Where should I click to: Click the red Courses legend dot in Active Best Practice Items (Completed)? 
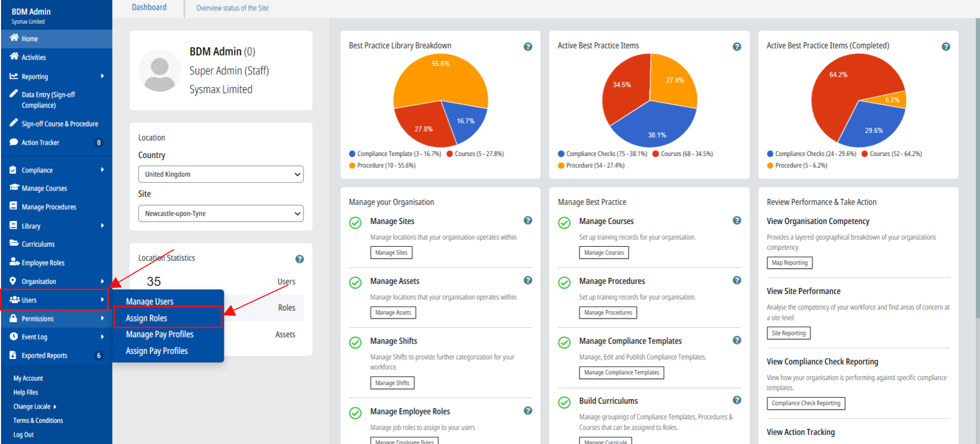point(865,153)
